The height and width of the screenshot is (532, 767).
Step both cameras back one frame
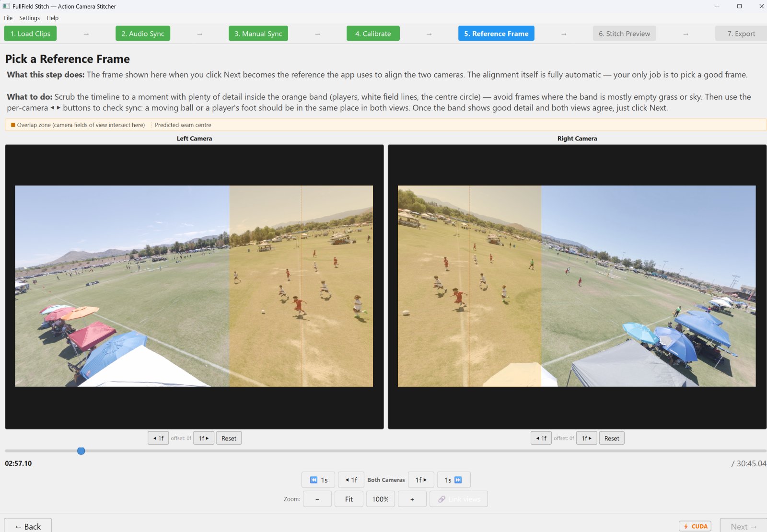(x=351, y=480)
